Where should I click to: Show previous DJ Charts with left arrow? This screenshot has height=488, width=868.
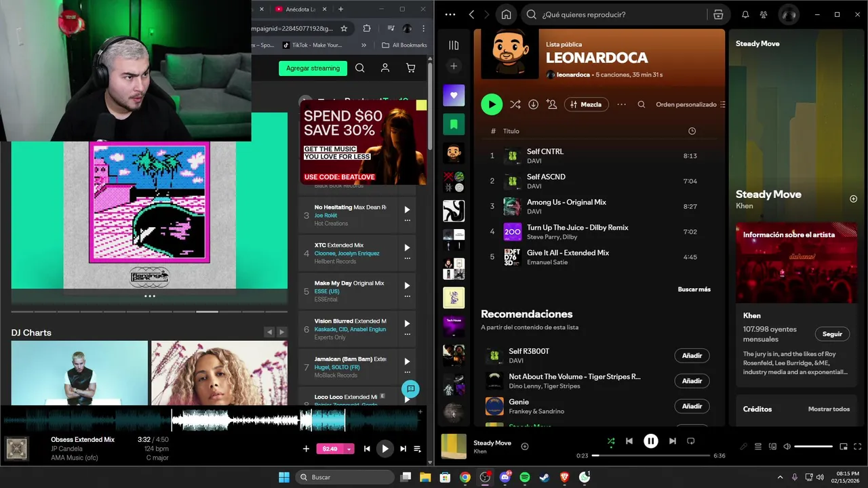(269, 332)
